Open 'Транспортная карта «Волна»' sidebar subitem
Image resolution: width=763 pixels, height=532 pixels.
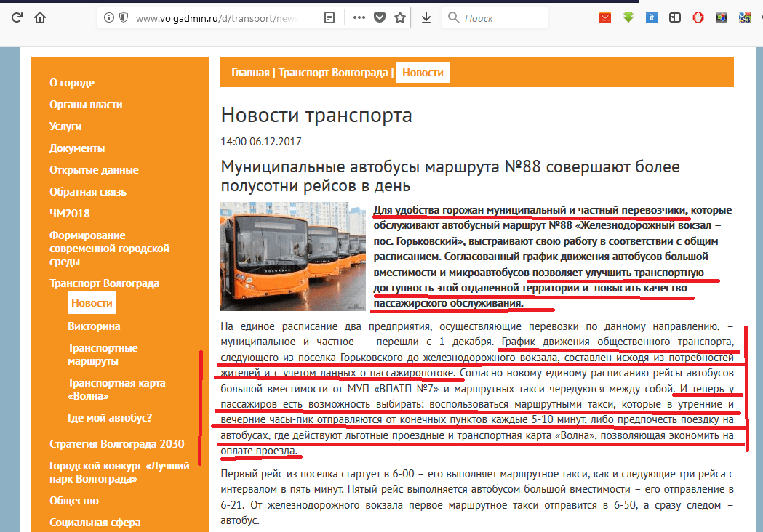point(117,390)
